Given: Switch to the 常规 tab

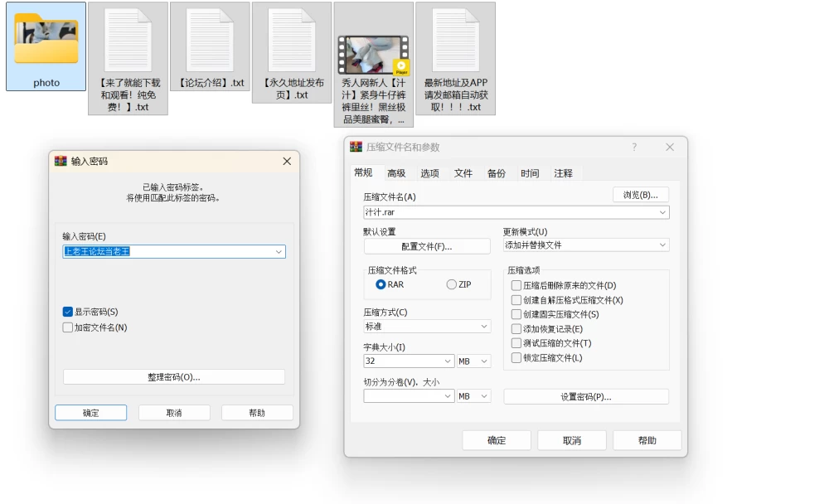Looking at the screenshot, I should coord(363,172).
